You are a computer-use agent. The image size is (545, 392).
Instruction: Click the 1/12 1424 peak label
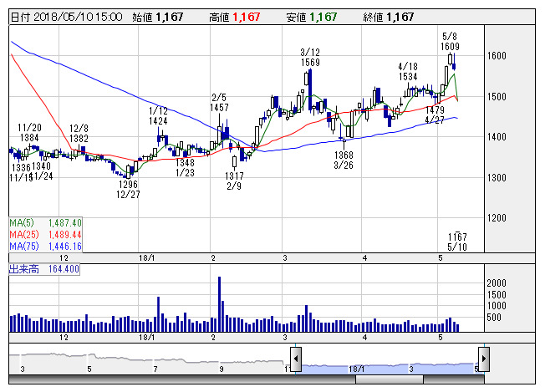pos(158,115)
